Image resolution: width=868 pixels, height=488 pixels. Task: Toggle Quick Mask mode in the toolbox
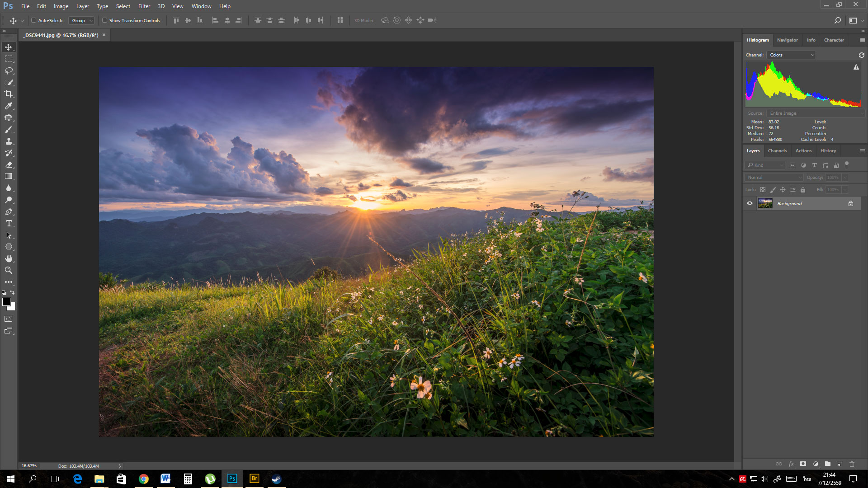(9, 319)
